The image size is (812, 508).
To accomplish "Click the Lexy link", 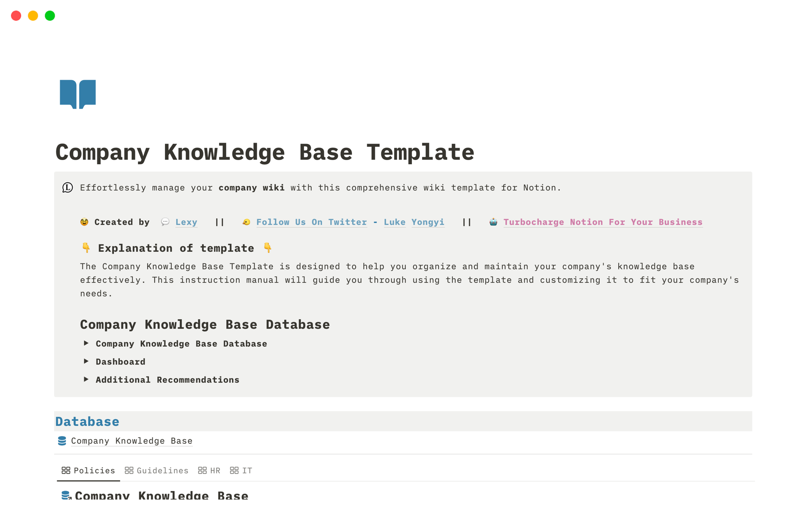I will pos(186,222).
